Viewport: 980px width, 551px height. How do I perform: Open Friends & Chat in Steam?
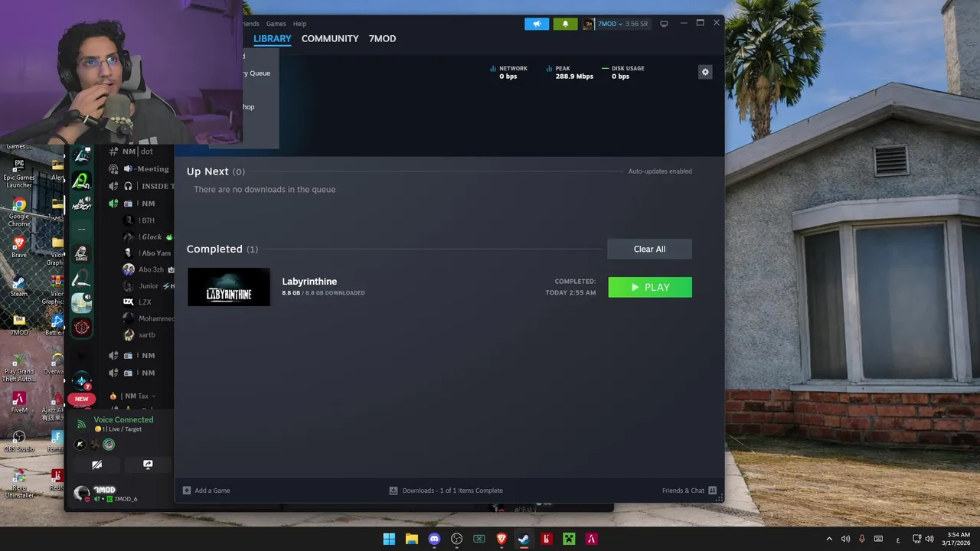[x=689, y=491]
